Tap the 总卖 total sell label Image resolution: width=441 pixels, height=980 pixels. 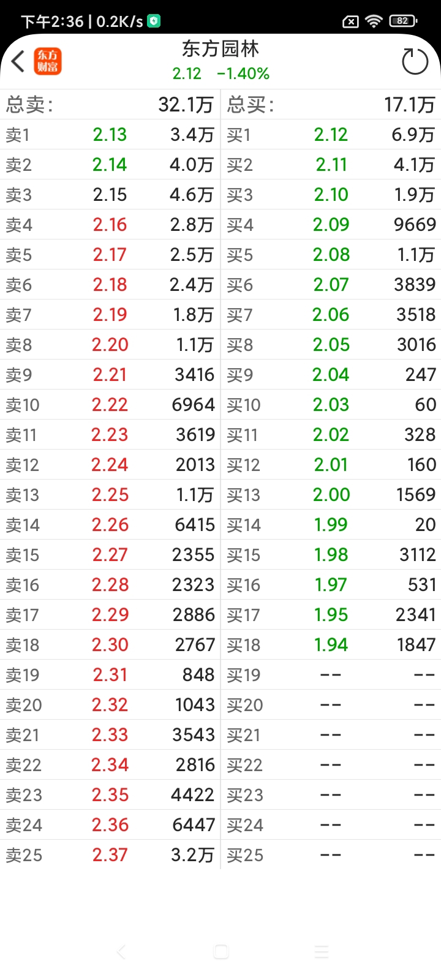(29, 105)
